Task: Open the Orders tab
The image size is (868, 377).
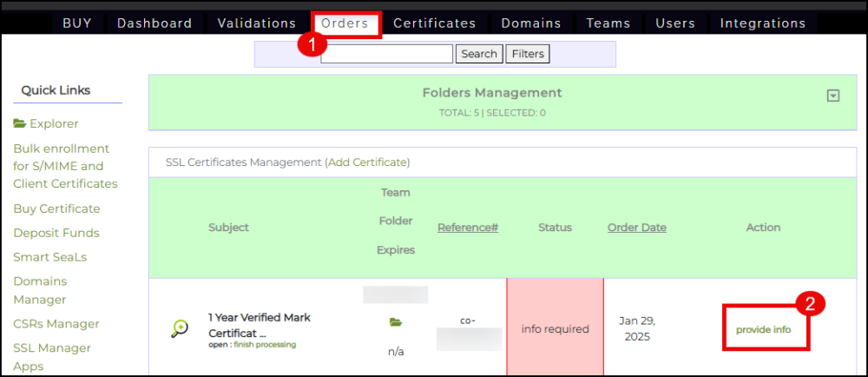Action: click(x=345, y=23)
